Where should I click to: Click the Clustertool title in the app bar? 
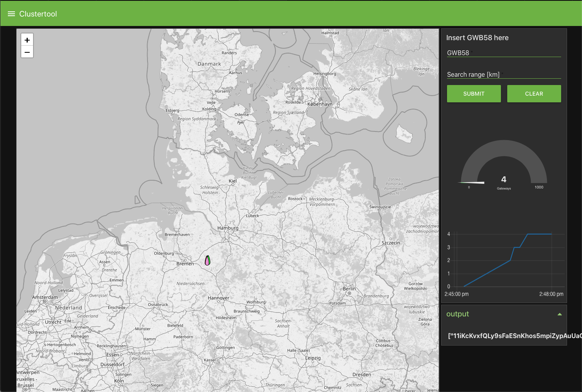pos(38,14)
